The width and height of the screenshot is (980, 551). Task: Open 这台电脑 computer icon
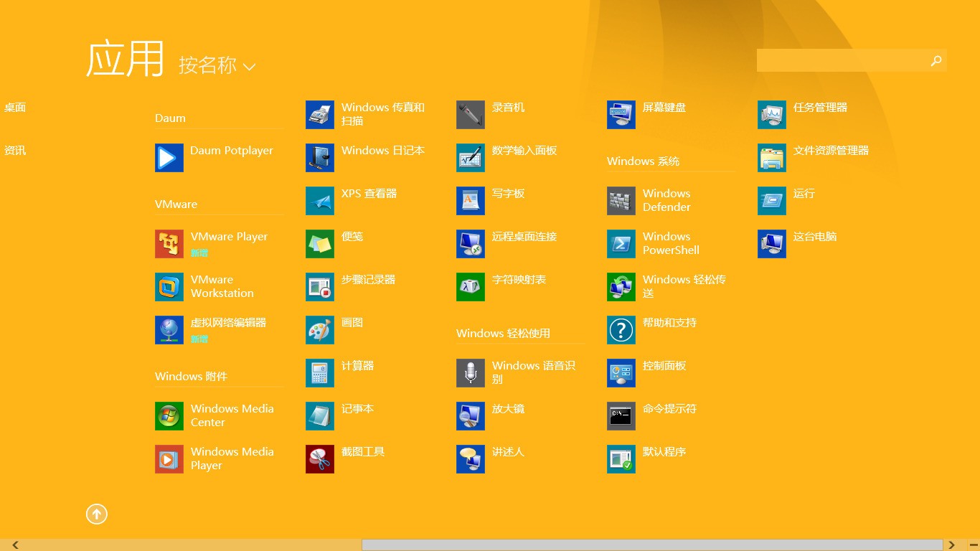coord(772,244)
